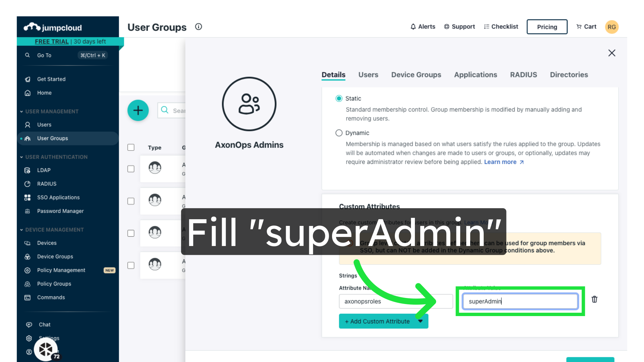This screenshot has width=644, height=362.
Task: Switch to the RADIUS tab
Action: (x=523, y=75)
